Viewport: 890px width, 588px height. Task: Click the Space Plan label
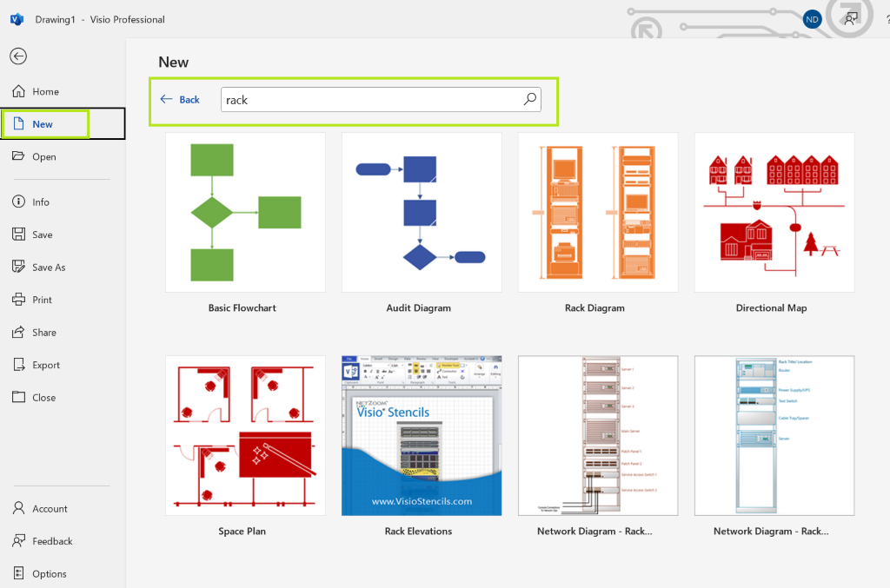(242, 532)
